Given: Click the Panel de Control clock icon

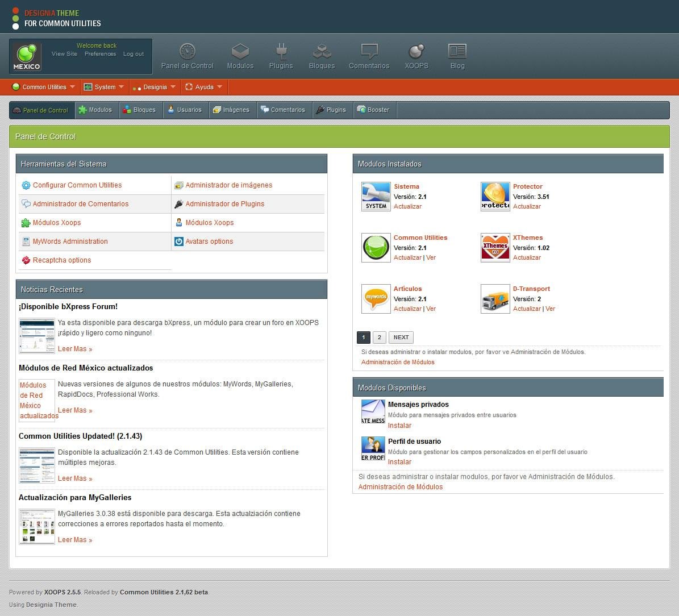Looking at the screenshot, I should click(x=187, y=50).
